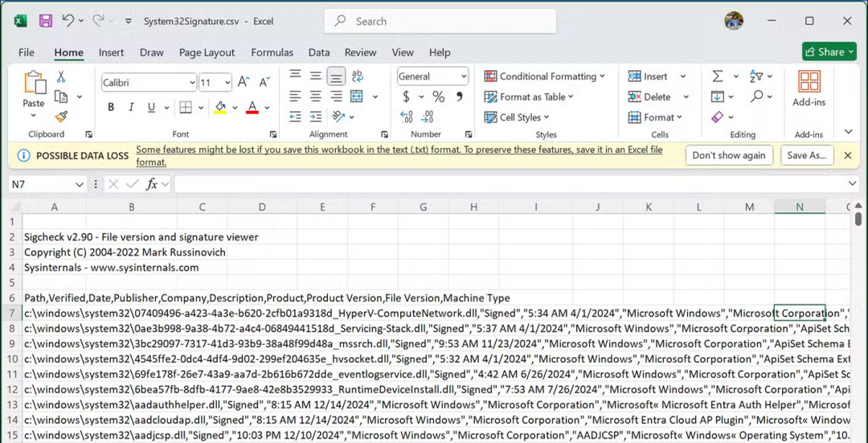
Task: Collapse the ribbon with the chevron
Action: coord(848,132)
